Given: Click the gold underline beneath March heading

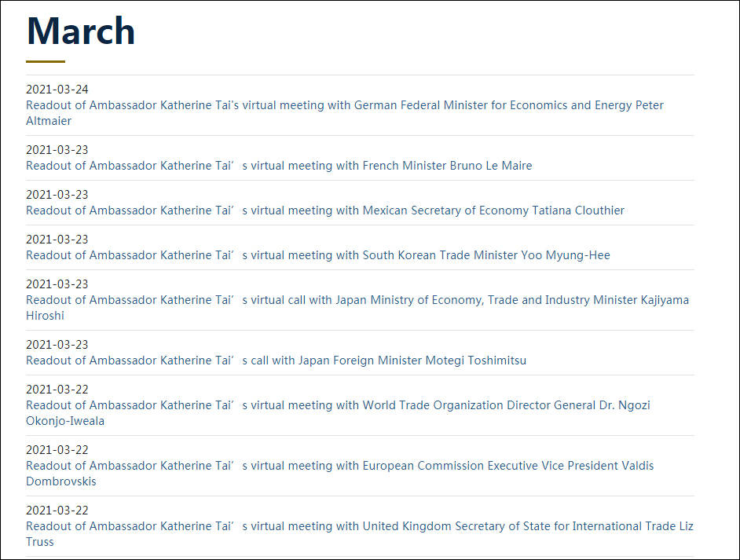Looking at the screenshot, I should coord(46,61).
